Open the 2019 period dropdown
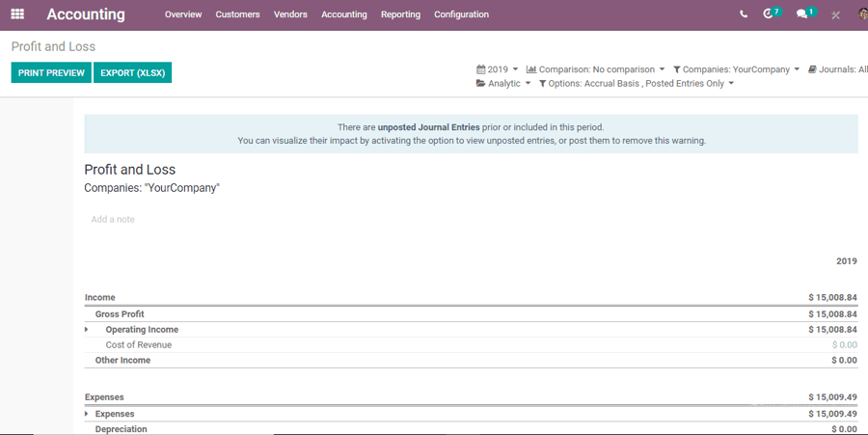868x435 pixels. pyautogui.click(x=497, y=69)
